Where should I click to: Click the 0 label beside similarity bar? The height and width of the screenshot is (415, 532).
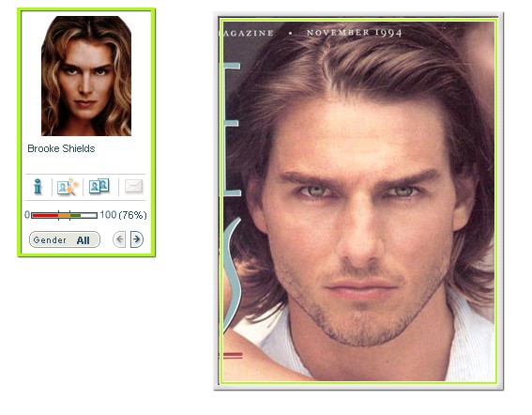click(27, 215)
